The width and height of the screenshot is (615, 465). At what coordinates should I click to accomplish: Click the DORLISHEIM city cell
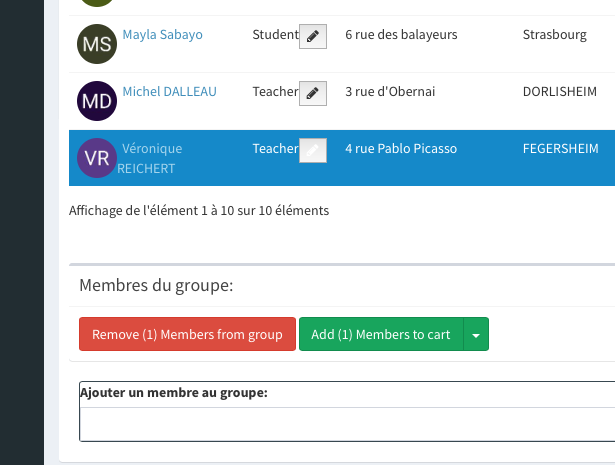560,91
